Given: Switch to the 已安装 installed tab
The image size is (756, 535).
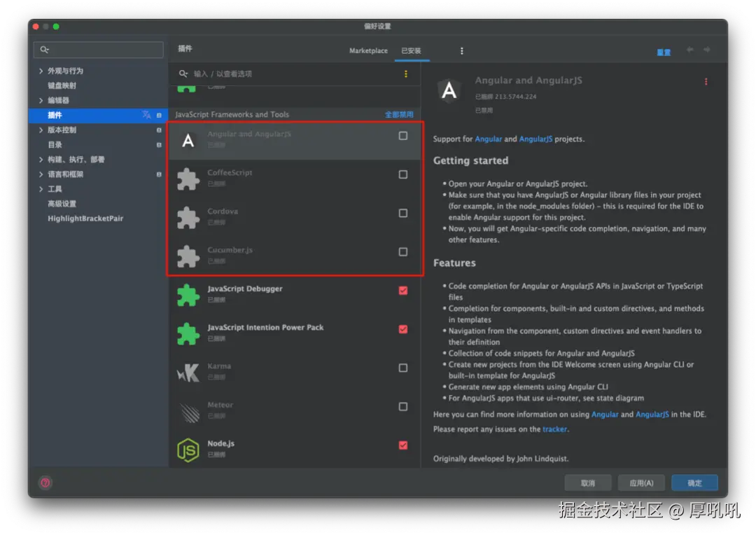Looking at the screenshot, I should 412,50.
